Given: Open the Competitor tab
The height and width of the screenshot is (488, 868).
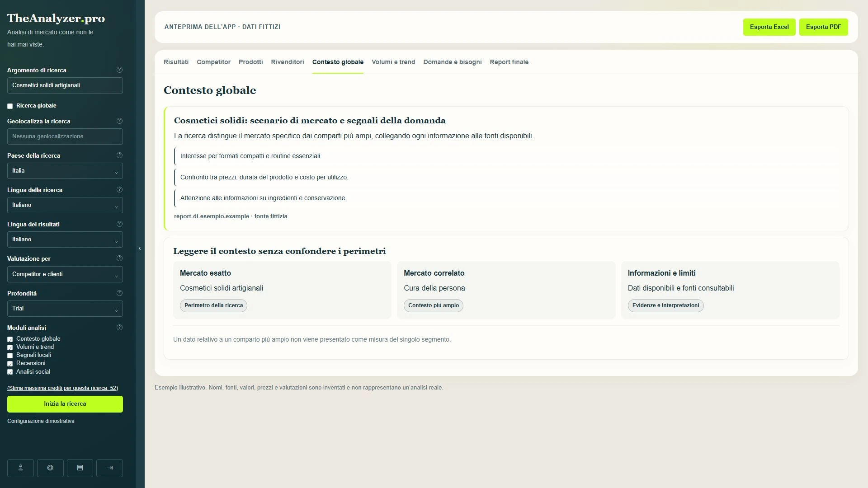Looking at the screenshot, I should [x=213, y=62].
